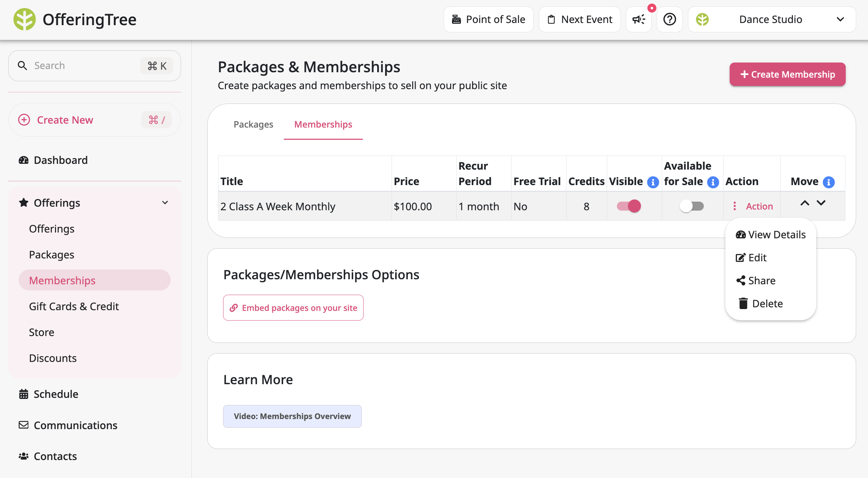Screen dimensions: 868x478
Task: Open the Offerings sub-item in sidebar
Action: tap(52, 229)
